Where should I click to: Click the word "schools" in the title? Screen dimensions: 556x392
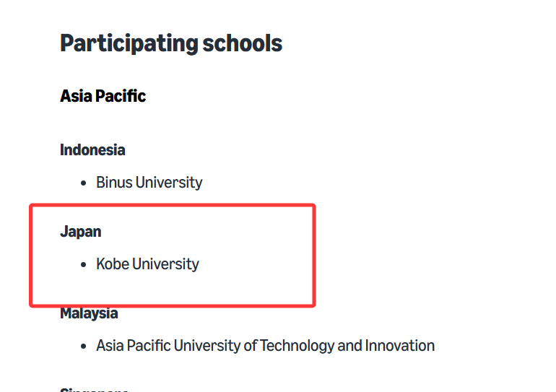pos(242,43)
